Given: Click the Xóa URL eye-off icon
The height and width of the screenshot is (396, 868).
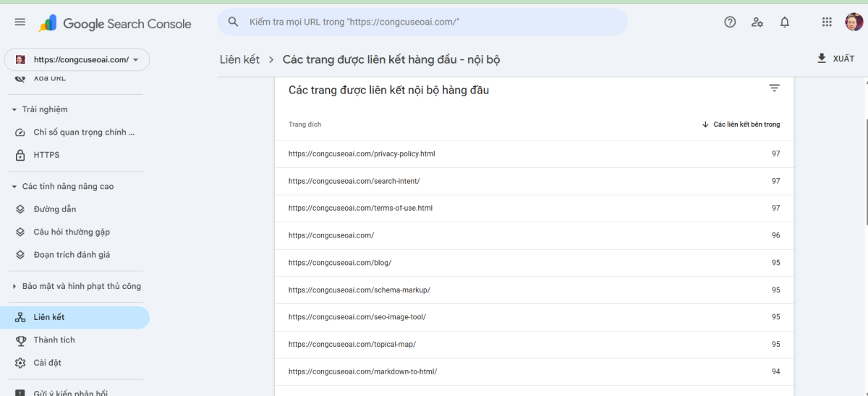Looking at the screenshot, I should coord(20,78).
